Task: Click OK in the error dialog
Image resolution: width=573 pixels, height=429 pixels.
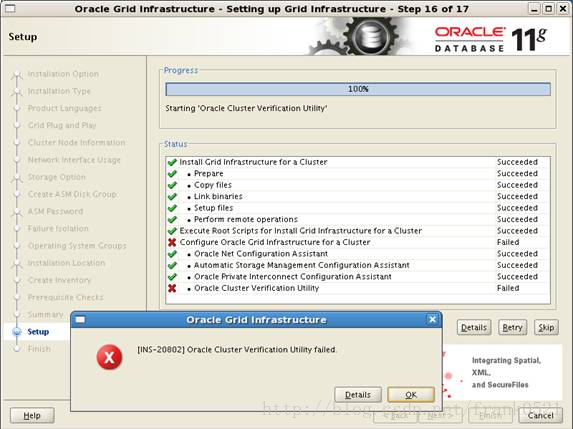Action: point(411,395)
